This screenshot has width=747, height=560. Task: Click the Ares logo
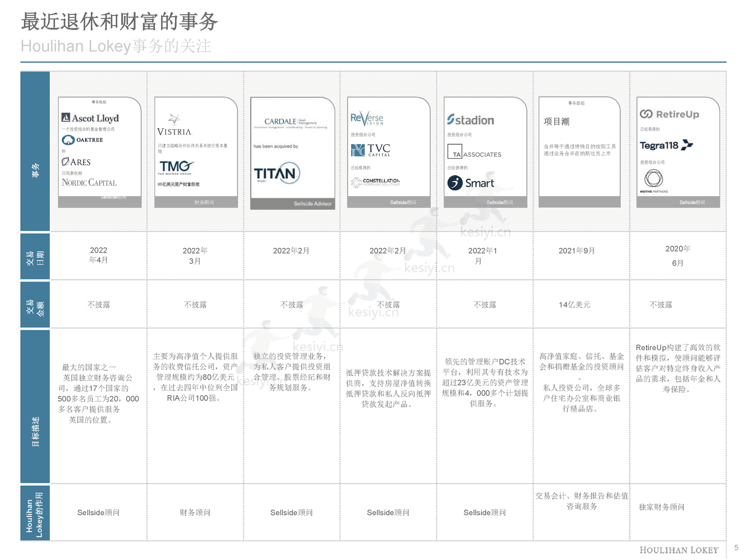[x=76, y=162]
